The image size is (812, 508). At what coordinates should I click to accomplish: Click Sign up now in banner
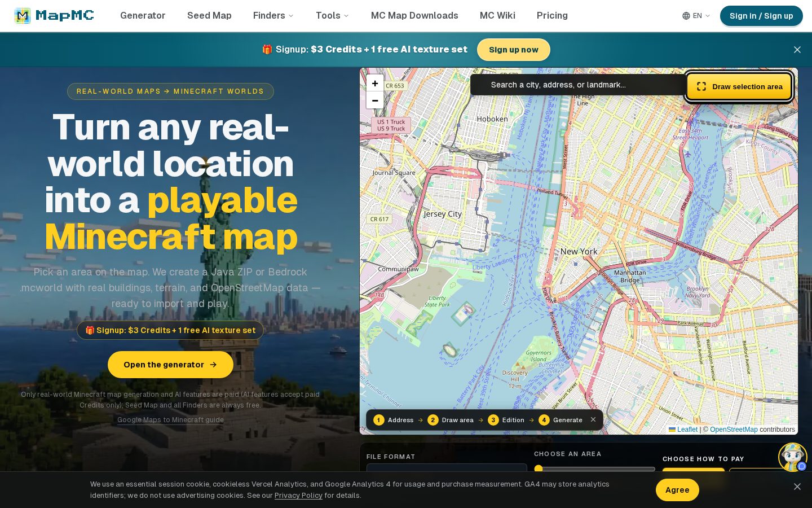[x=514, y=50]
